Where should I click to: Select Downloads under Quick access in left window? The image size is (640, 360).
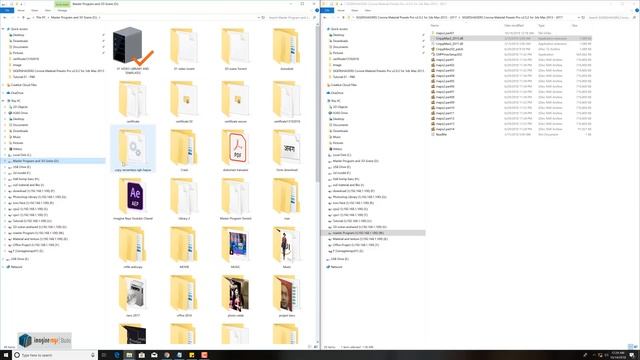(20, 41)
